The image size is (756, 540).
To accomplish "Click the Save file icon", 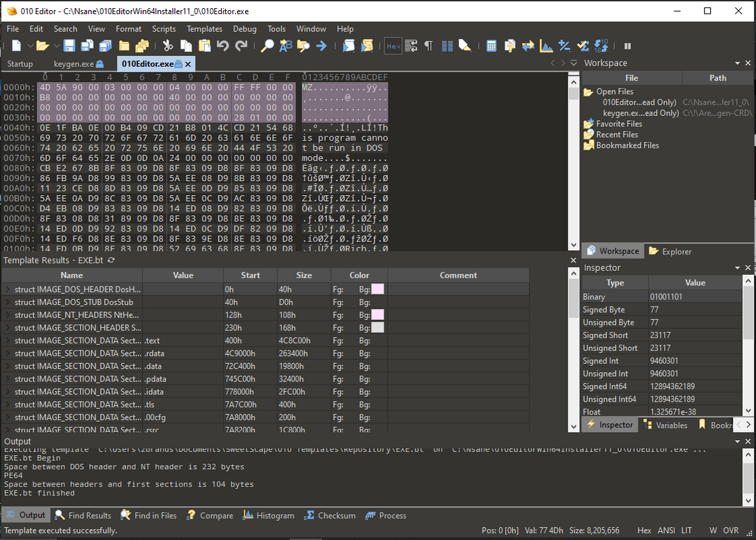I will pos(69,46).
